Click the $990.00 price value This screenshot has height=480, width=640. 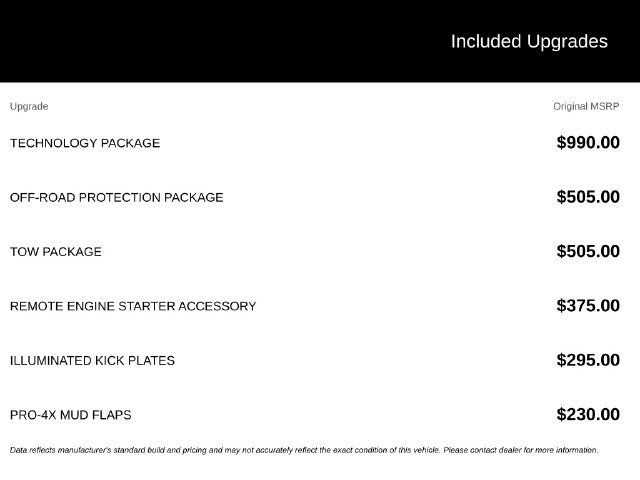point(588,142)
